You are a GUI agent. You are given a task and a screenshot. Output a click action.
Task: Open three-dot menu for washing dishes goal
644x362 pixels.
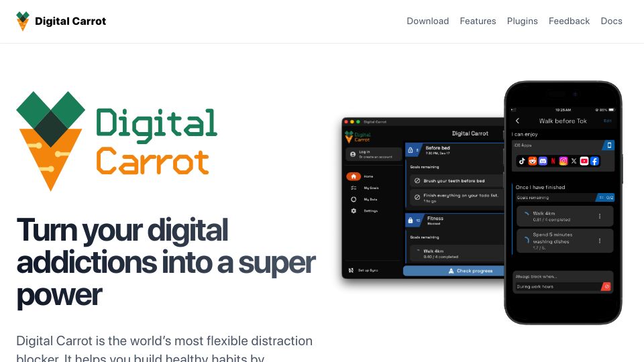pyautogui.click(x=600, y=241)
